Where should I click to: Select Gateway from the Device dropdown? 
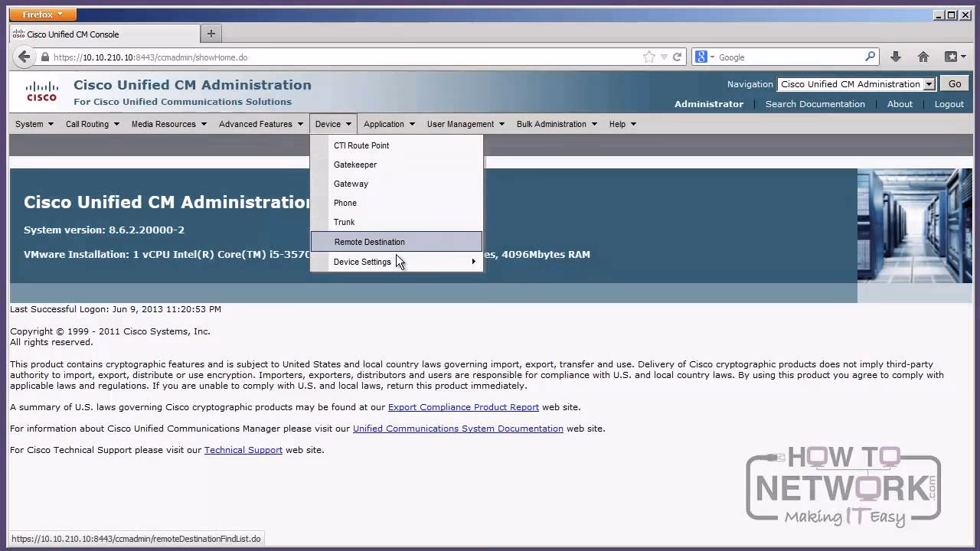[351, 184]
